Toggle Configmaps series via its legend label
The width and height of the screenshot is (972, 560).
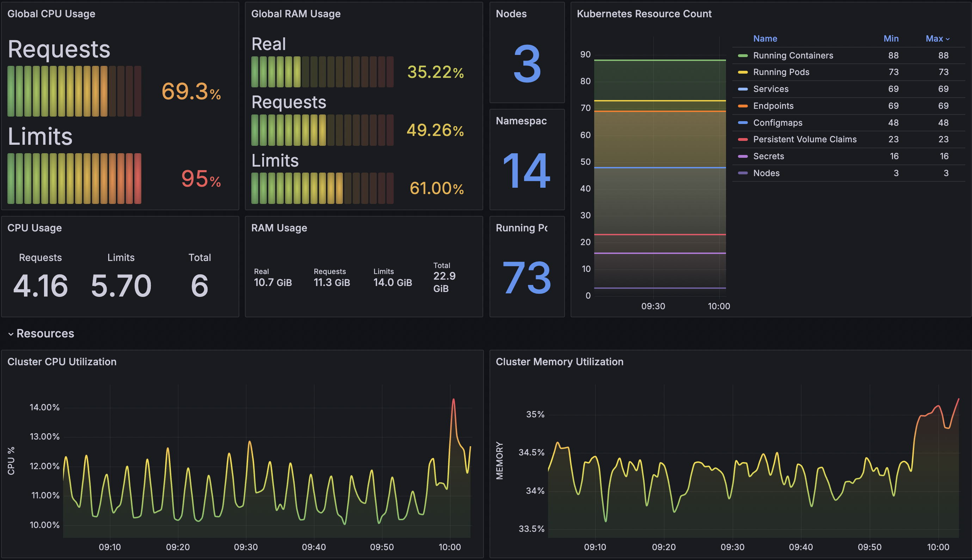(777, 123)
